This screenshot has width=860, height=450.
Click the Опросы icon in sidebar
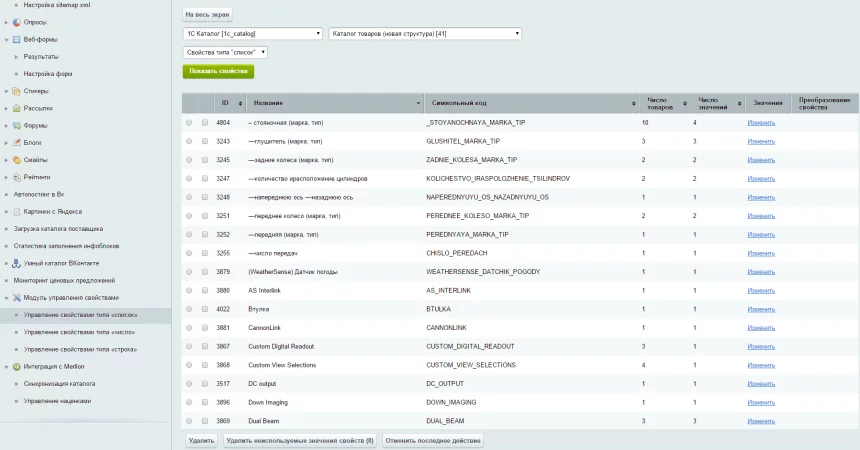(x=16, y=21)
